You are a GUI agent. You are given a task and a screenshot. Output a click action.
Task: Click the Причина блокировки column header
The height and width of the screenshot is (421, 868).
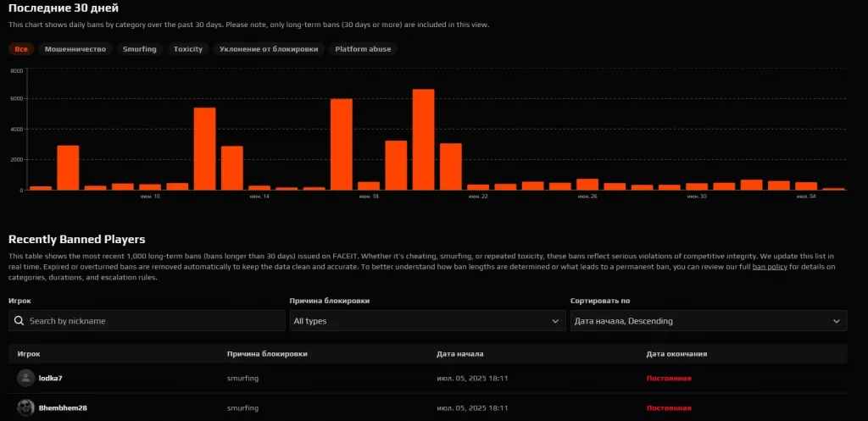267,354
